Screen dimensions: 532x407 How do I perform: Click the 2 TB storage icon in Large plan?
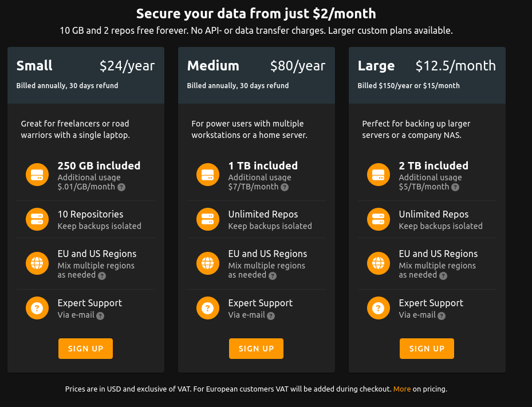pyautogui.click(x=378, y=175)
